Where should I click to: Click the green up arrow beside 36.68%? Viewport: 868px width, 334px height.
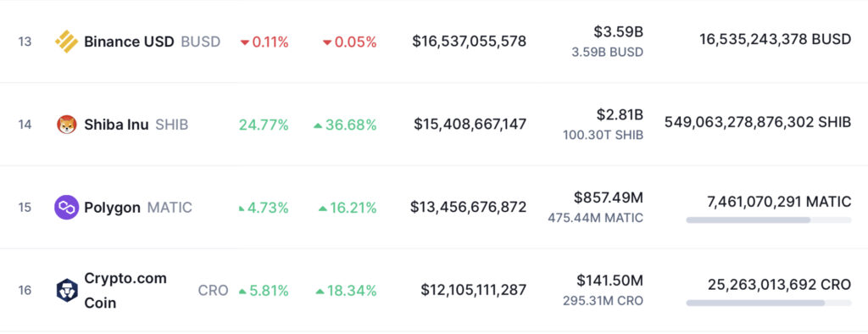coord(318,125)
